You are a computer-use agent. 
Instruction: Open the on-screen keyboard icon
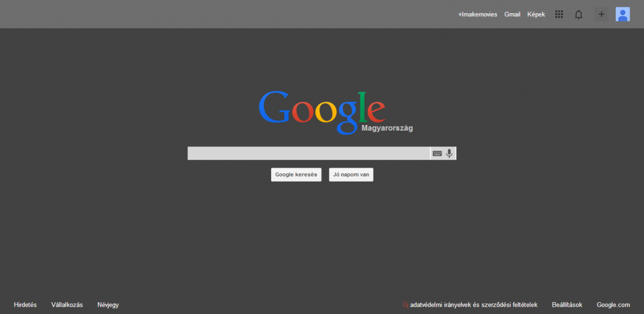437,153
